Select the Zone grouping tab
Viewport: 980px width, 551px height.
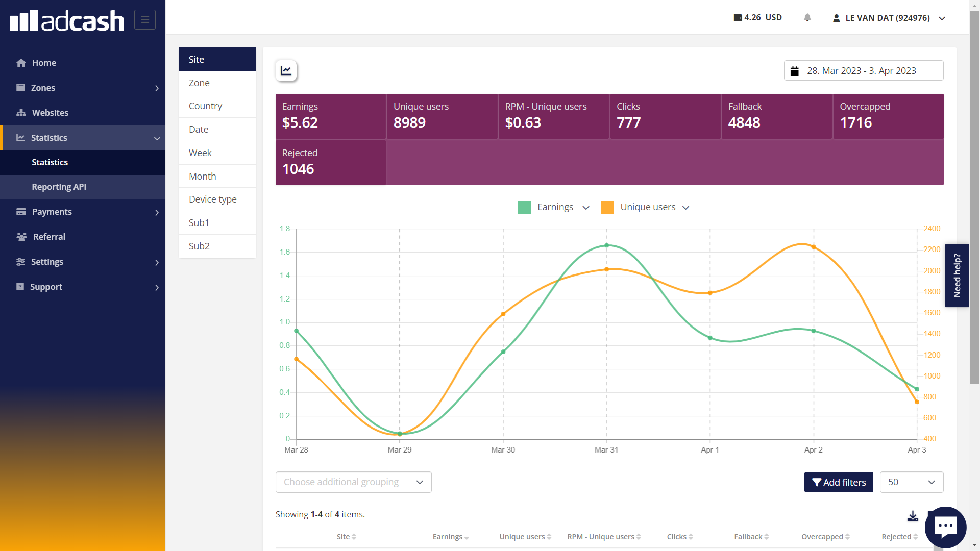point(217,83)
